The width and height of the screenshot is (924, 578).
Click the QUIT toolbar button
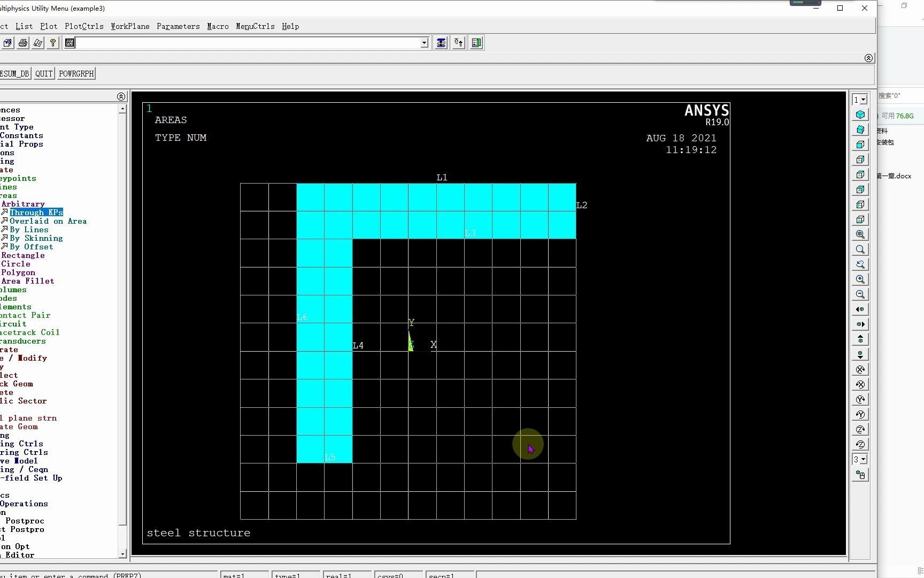44,74
